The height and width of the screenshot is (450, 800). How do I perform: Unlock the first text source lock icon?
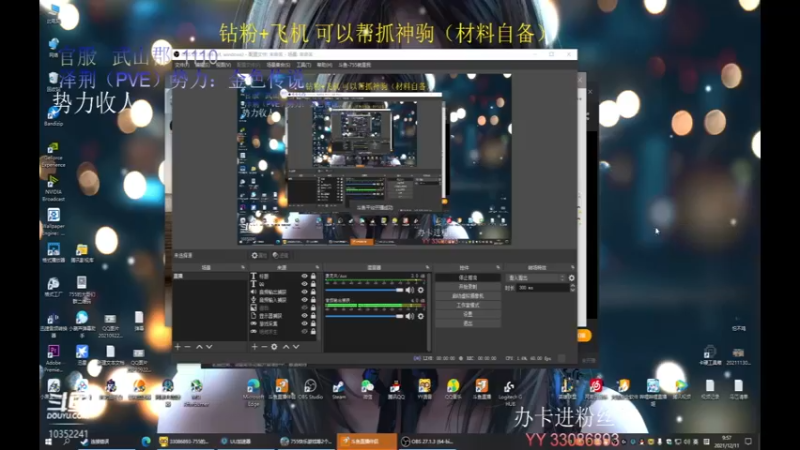(x=313, y=276)
